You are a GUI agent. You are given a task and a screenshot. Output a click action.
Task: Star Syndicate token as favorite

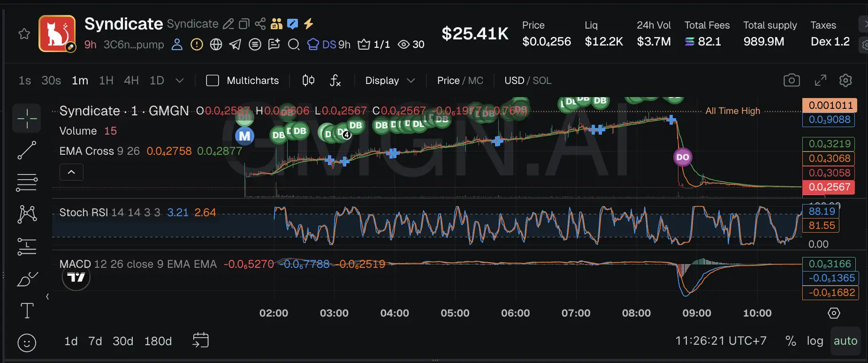coord(24,34)
